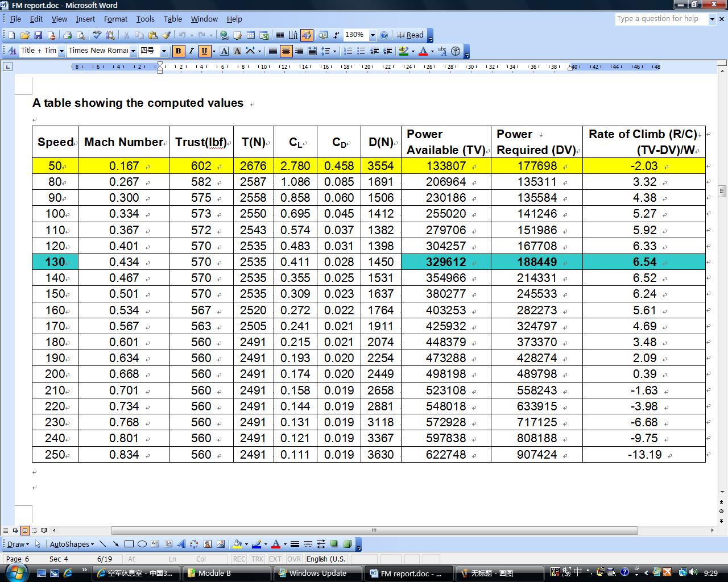Insert WordArt from the Drawing toolbar

tap(181, 544)
